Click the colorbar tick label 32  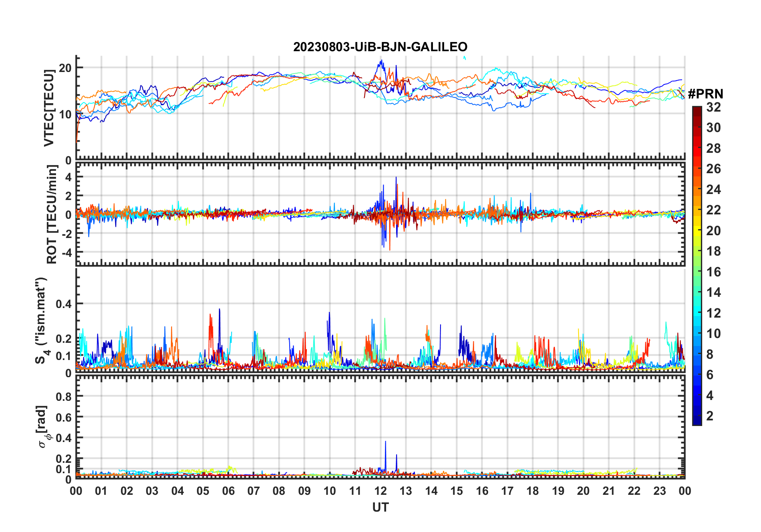point(713,107)
